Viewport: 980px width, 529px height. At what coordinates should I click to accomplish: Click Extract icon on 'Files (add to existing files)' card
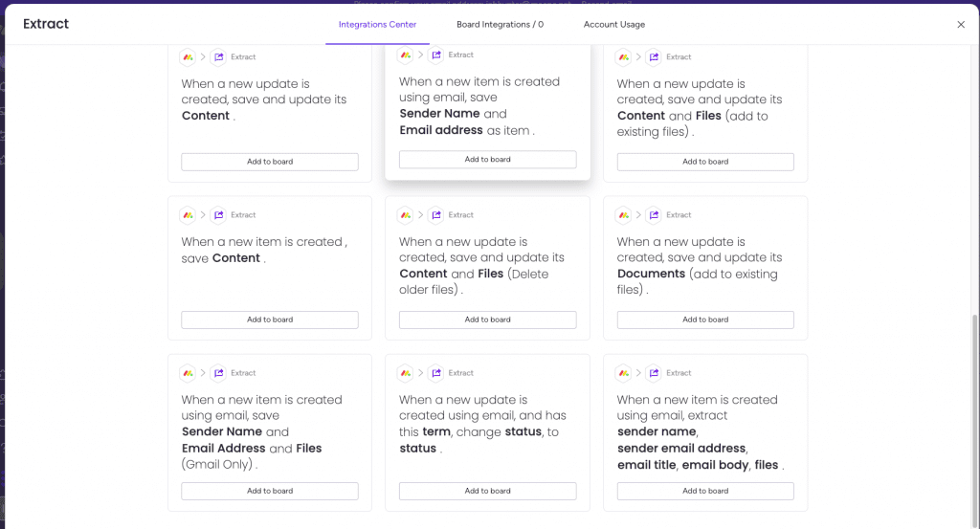point(654,56)
